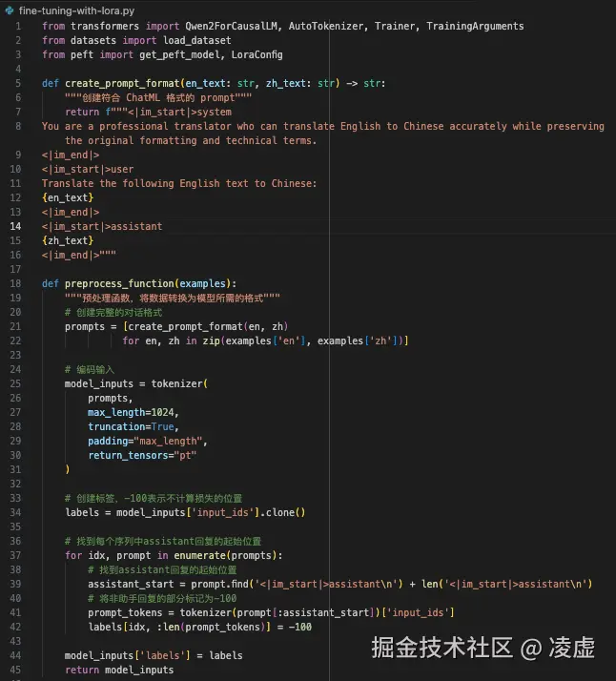Click 'for idx, prompt in enumerate' line
Image resolution: width=616 pixels, height=681 pixels.
174,555
